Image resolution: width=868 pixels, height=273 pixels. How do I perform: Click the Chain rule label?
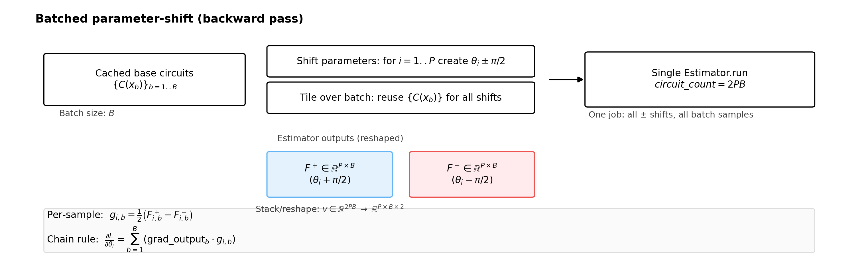point(72,239)
